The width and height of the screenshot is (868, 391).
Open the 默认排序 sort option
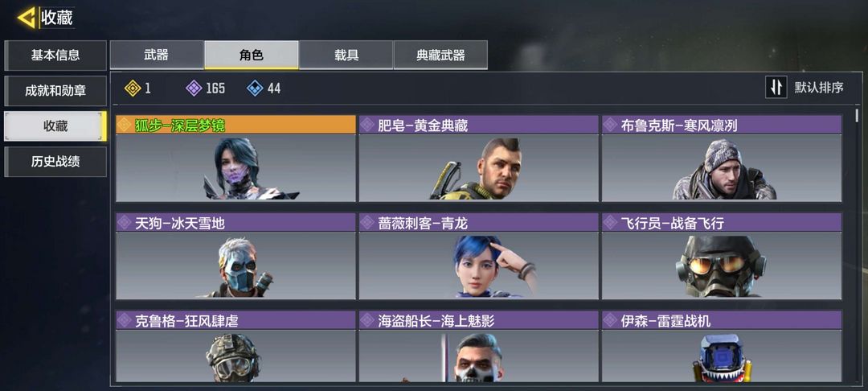pos(819,88)
